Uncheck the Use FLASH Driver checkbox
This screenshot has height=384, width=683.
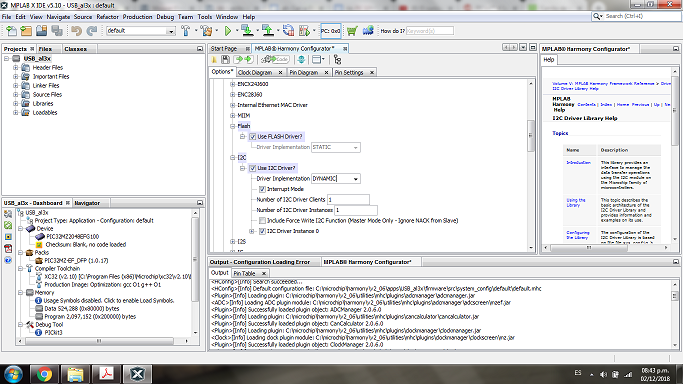pos(253,137)
